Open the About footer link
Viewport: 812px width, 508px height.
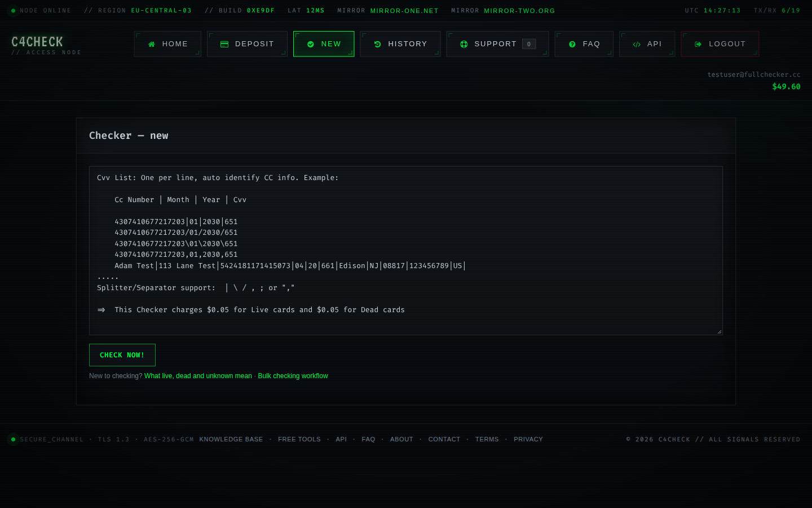401,439
